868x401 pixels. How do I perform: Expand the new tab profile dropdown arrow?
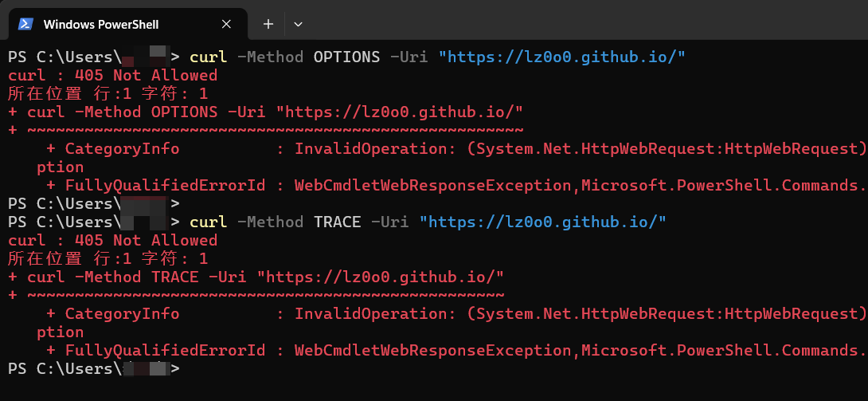(x=298, y=24)
